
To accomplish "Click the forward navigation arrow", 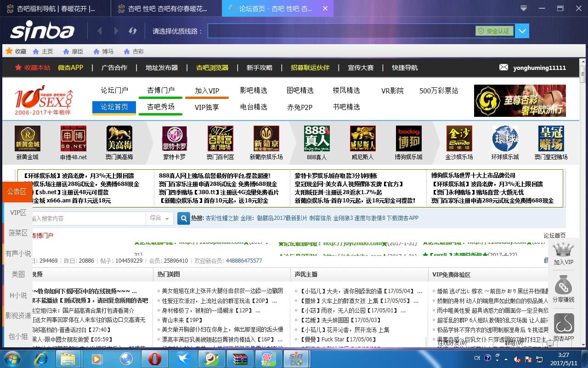I will [x=116, y=31].
